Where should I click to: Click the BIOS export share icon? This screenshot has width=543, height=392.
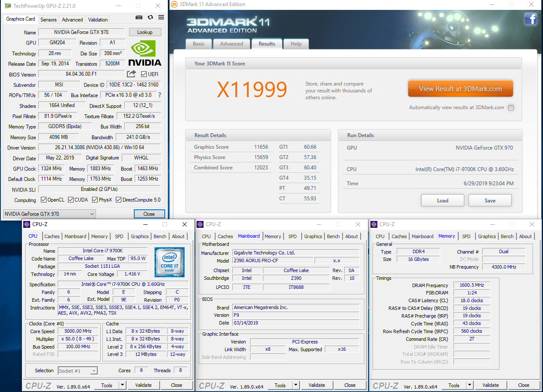coord(132,74)
